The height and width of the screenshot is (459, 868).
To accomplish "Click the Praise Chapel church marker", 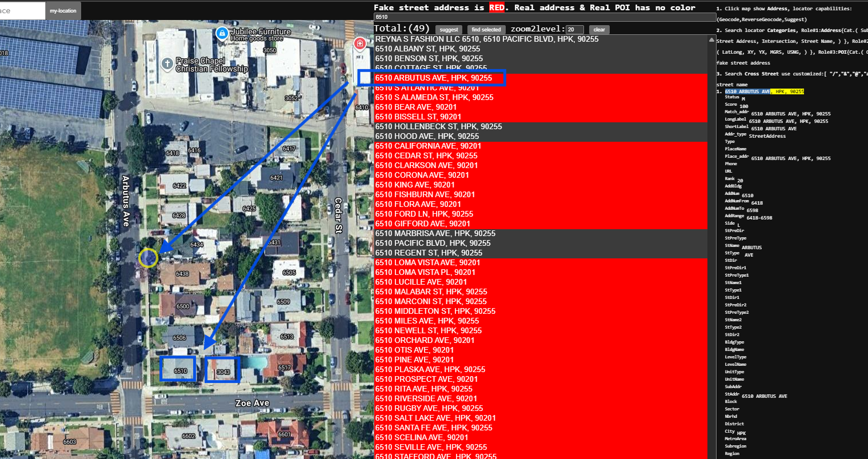I will tap(167, 64).
